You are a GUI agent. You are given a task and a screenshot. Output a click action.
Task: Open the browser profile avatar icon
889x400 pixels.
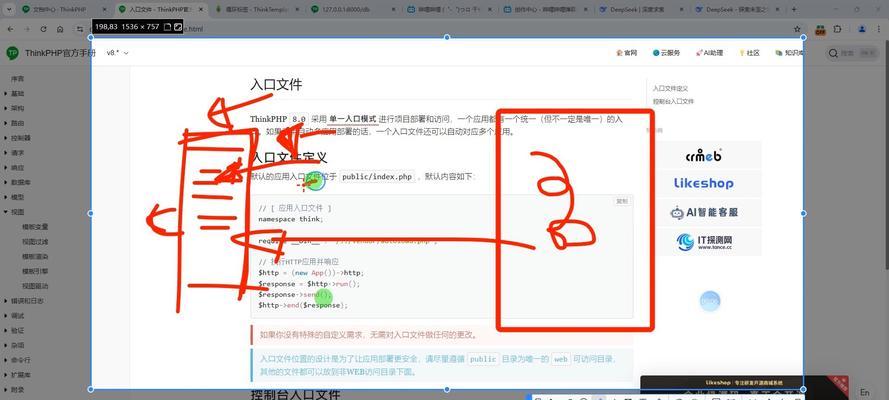point(862,29)
